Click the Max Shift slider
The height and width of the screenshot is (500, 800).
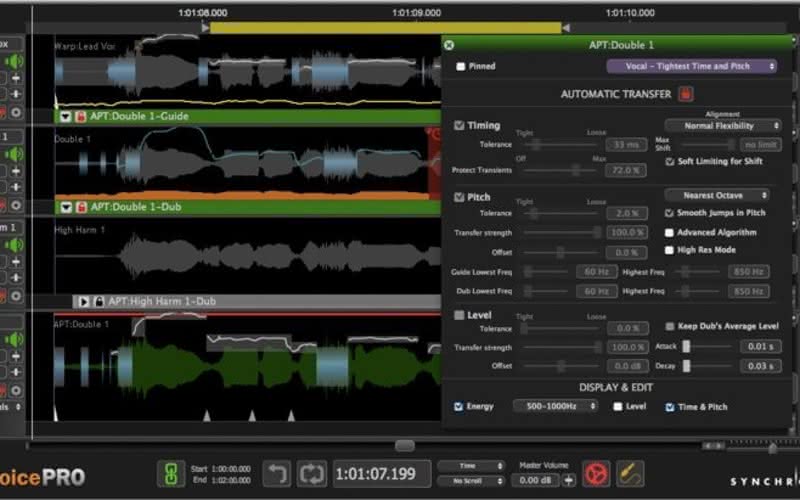click(x=705, y=145)
